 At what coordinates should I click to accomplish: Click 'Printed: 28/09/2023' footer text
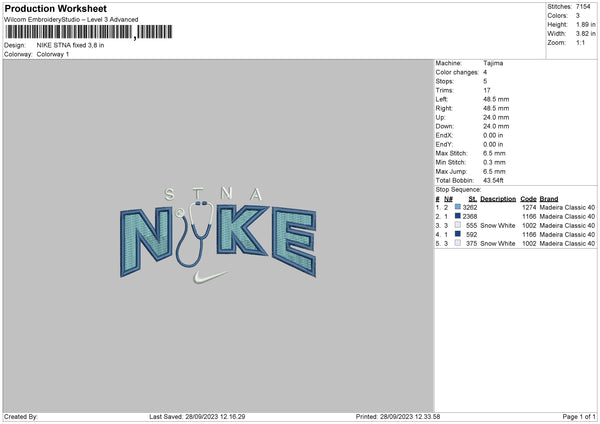(398, 417)
